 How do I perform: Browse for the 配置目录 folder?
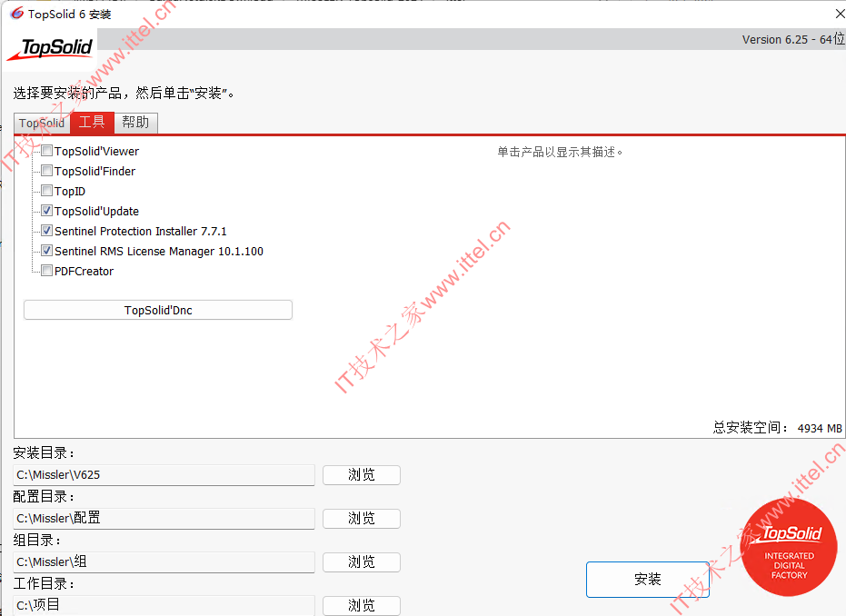click(x=362, y=519)
